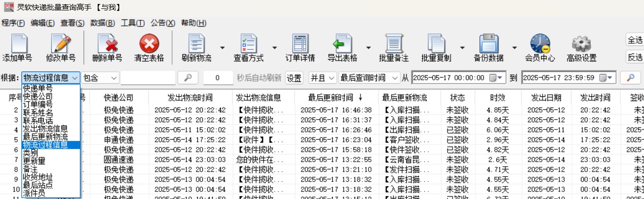Open the 公告(X) menu
Image resolution: width=644 pixels, height=199 pixels.
point(163,23)
